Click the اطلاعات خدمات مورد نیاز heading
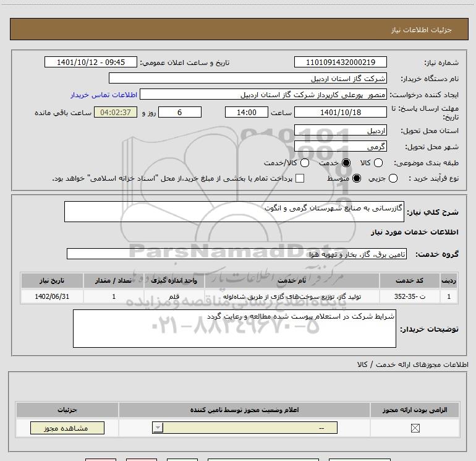The width and height of the screenshot is (476, 461). pos(414,232)
